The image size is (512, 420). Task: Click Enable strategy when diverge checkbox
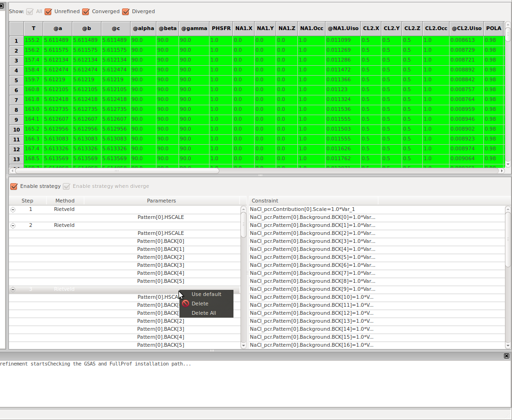(x=66, y=186)
